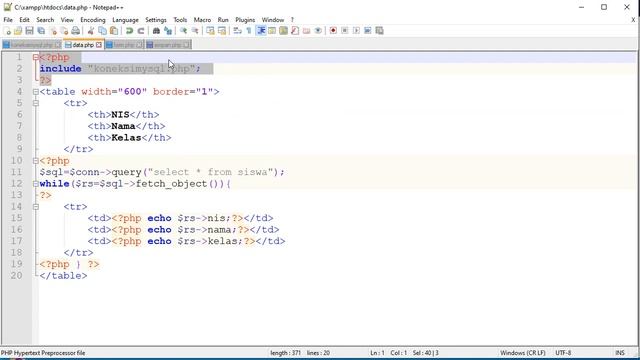This screenshot has width=640, height=360.
Task: Click the Zoom In toolbar icon
Action: point(183,31)
